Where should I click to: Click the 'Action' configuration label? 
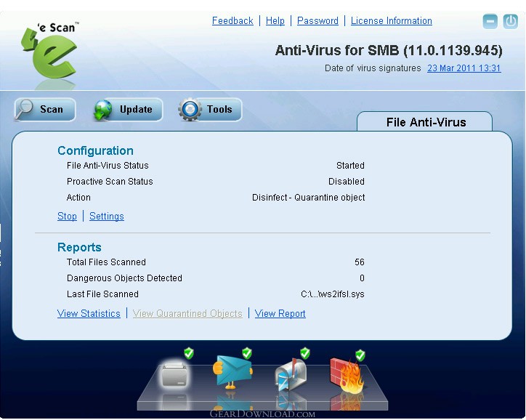point(78,197)
